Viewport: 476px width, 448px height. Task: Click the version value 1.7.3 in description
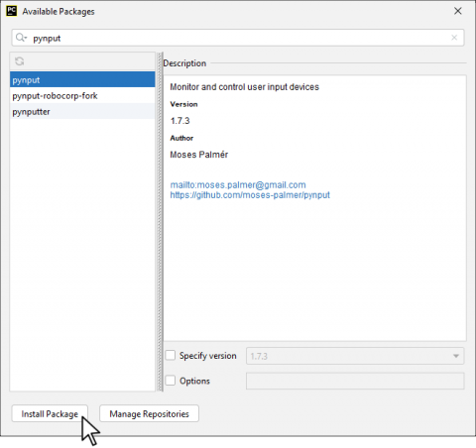(180, 121)
